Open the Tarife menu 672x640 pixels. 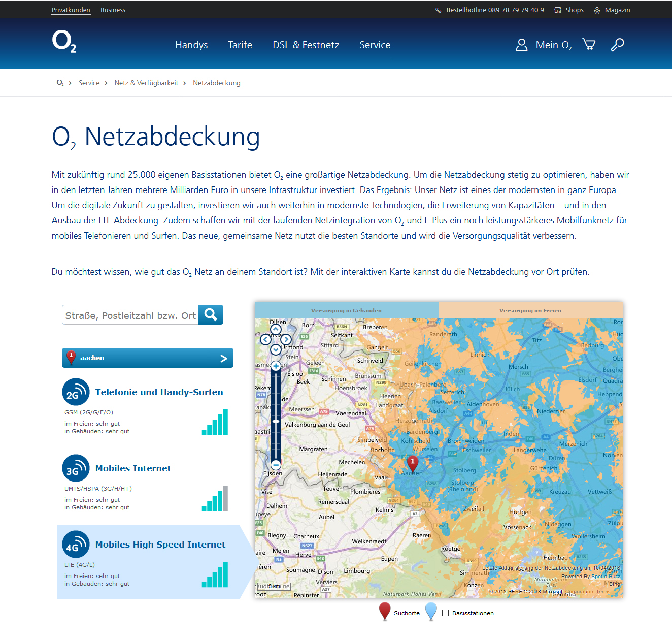coord(240,45)
